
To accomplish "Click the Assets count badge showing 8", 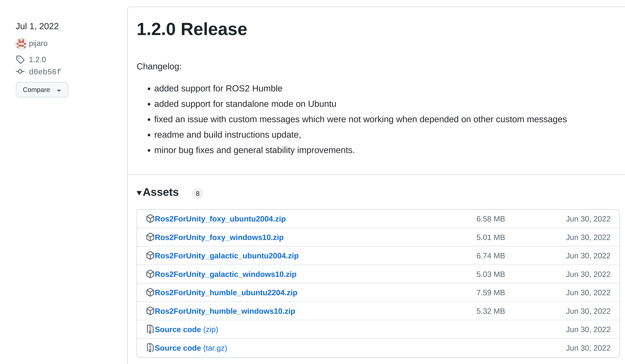I will point(197,193).
